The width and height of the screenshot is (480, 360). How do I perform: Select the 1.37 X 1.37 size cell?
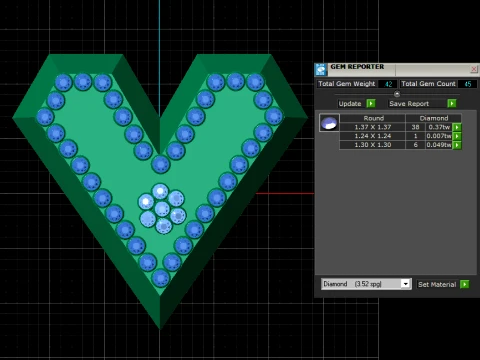(373, 127)
